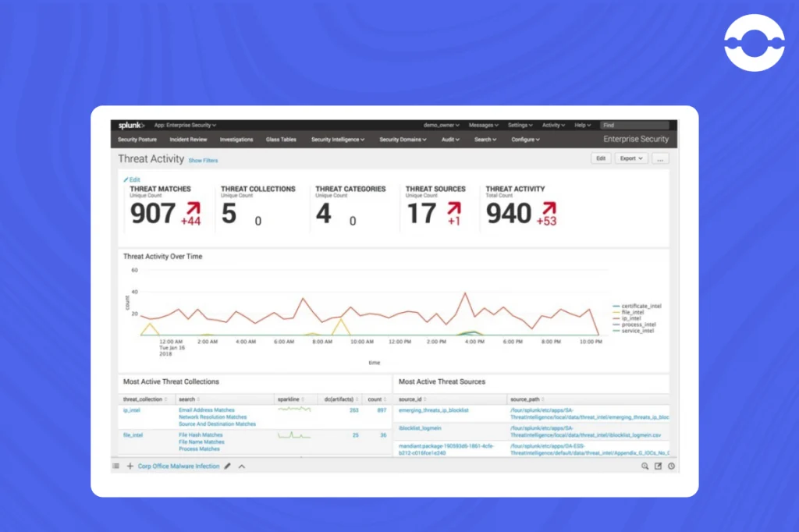Click the ip_intel threat collection link
Screen dimensions: 799x532
(131, 410)
